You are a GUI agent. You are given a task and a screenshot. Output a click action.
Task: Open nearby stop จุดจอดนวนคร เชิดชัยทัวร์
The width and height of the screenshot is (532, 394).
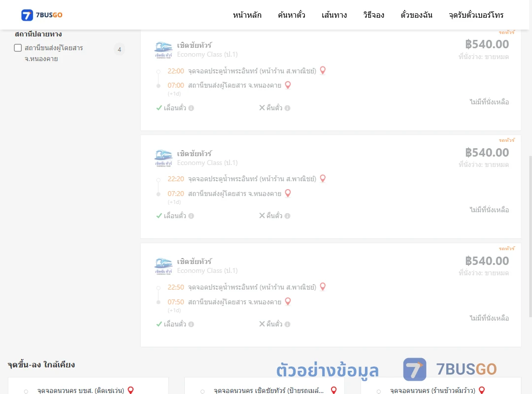tap(269, 390)
